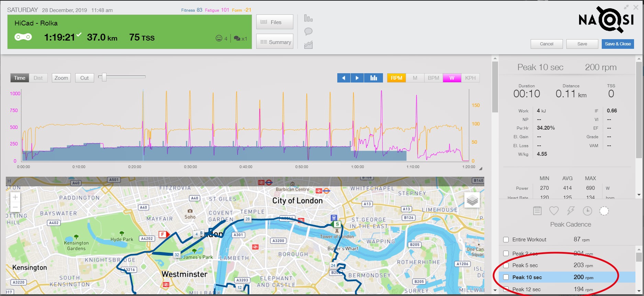This screenshot has width=644, height=296.
Task: Click the blue left arrow chart button
Action: tap(343, 78)
